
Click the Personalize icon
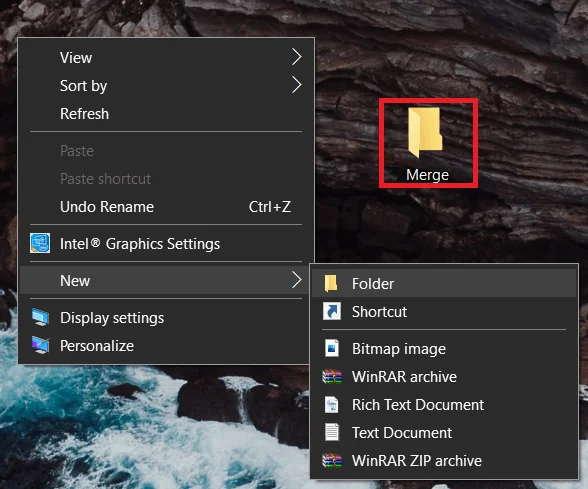tap(40, 345)
